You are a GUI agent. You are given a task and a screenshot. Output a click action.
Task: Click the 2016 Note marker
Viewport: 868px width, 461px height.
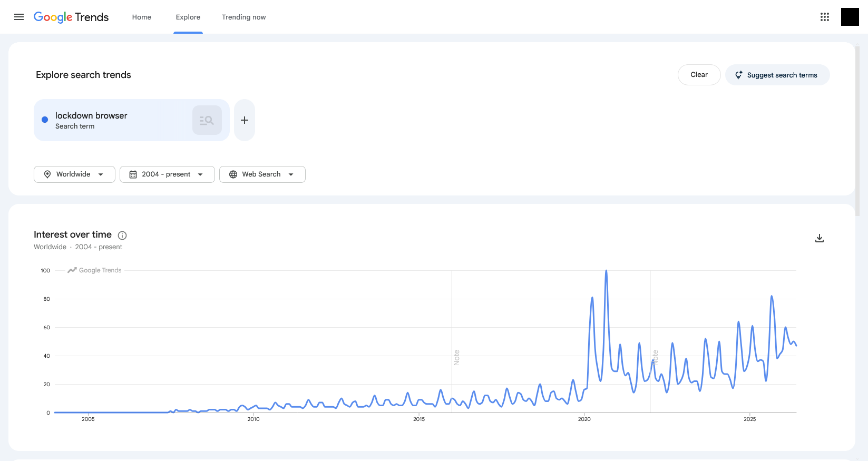[x=456, y=358]
